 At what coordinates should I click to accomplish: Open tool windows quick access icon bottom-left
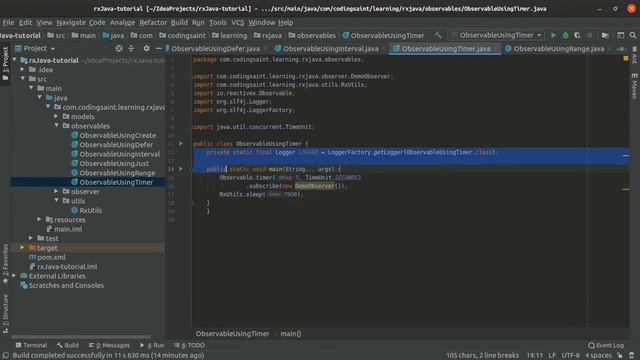5,355
